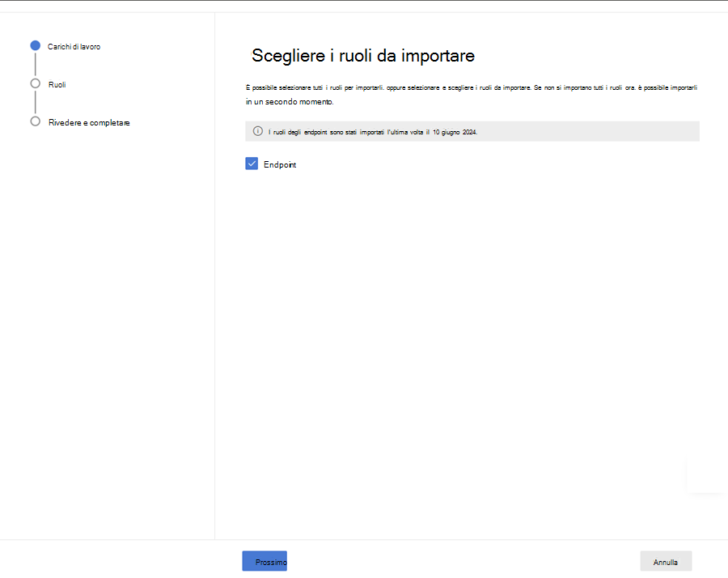
Task: Click the connector line between Ruoli and Rivedere
Action: pyautogui.click(x=35, y=103)
